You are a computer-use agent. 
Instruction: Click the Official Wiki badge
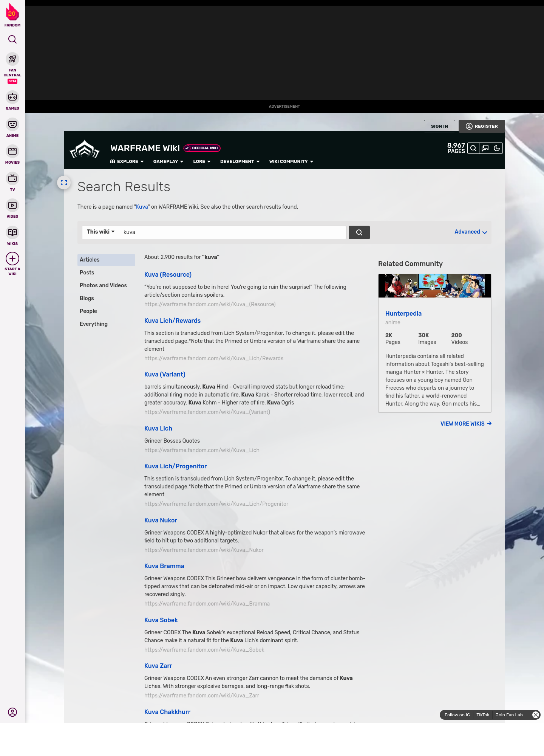click(x=202, y=148)
